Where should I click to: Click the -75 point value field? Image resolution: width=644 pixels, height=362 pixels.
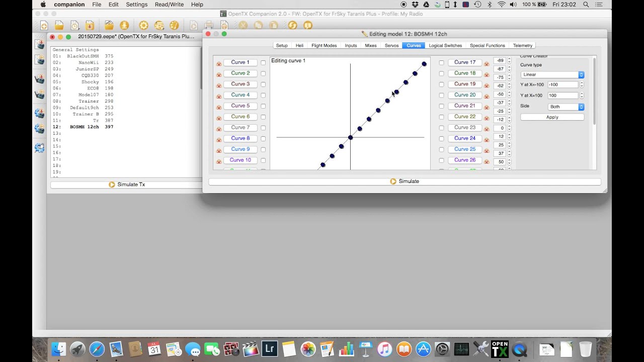[500, 77]
